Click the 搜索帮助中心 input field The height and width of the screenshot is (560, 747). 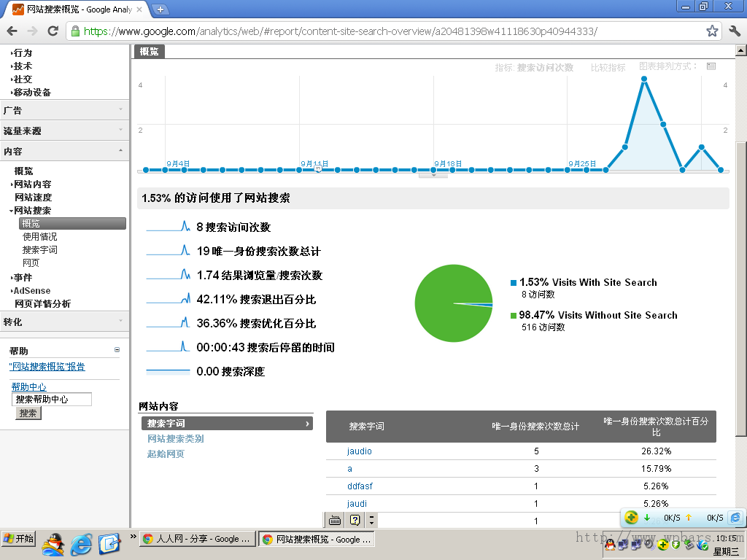[52, 399]
